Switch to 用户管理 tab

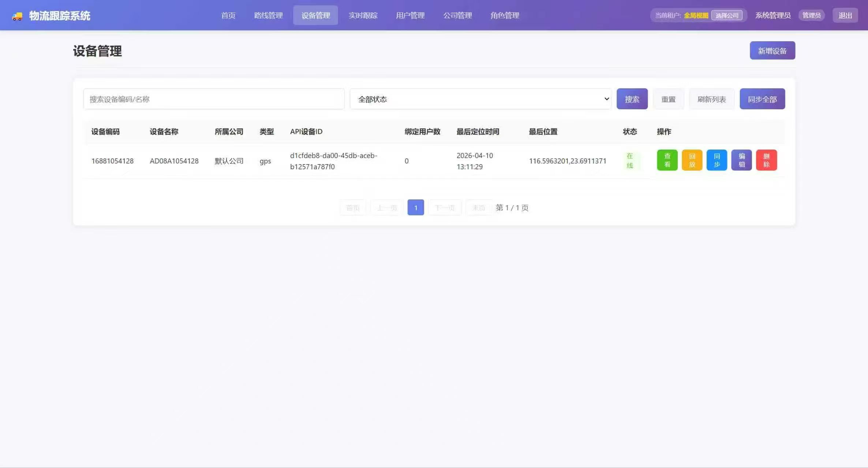(410, 15)
